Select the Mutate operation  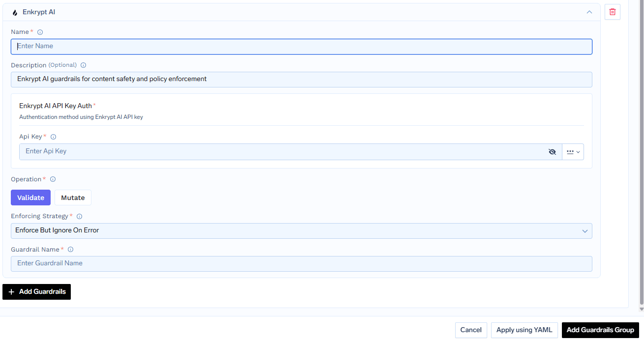(73, 198)
